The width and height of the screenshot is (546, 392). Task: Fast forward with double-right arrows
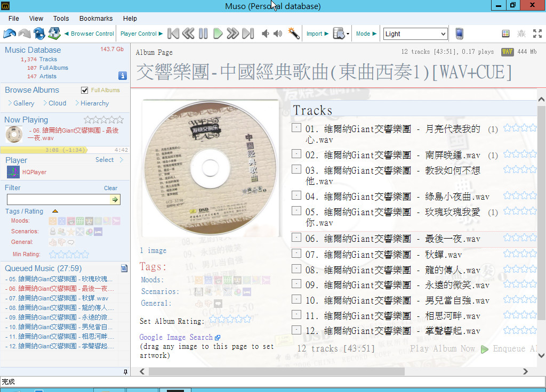(x=232, y=34)
